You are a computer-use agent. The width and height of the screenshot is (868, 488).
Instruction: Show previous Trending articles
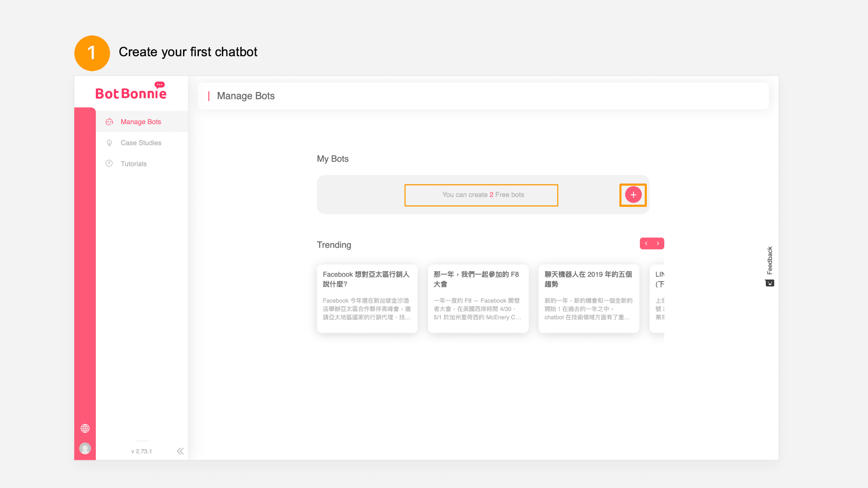(x=646, y=243)
